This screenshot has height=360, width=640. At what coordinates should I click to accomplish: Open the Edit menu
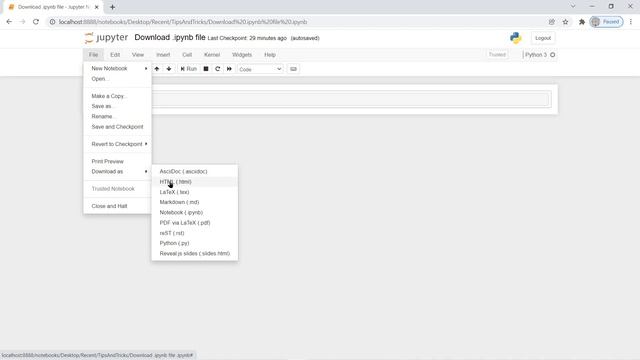(x=115, y=55)
